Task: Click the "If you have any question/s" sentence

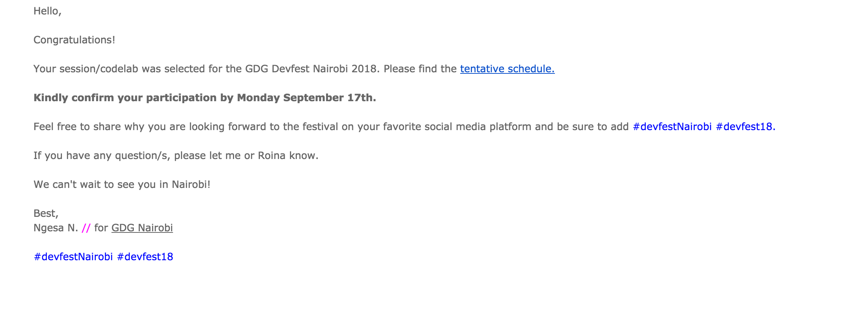Action: point(176,156)
